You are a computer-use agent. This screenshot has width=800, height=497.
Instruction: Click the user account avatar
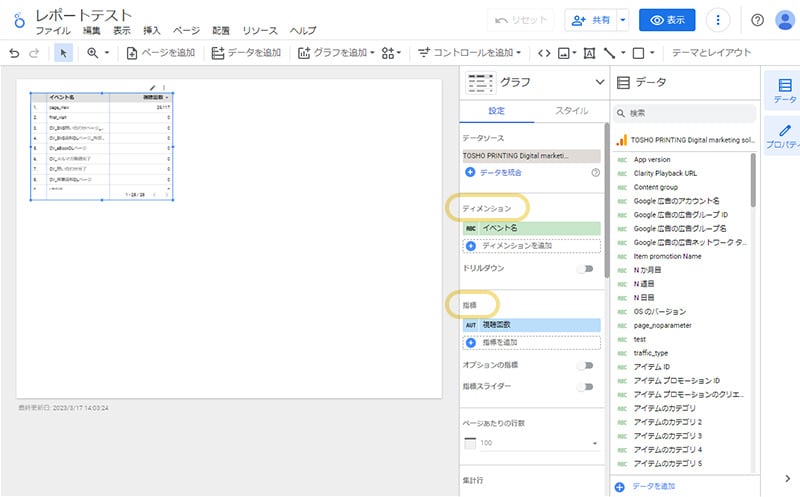click(x=784, y=20)
